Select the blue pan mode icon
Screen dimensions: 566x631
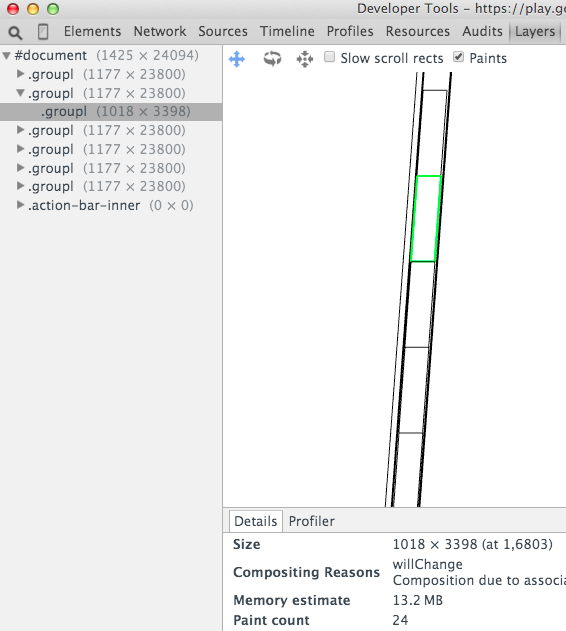237,59
